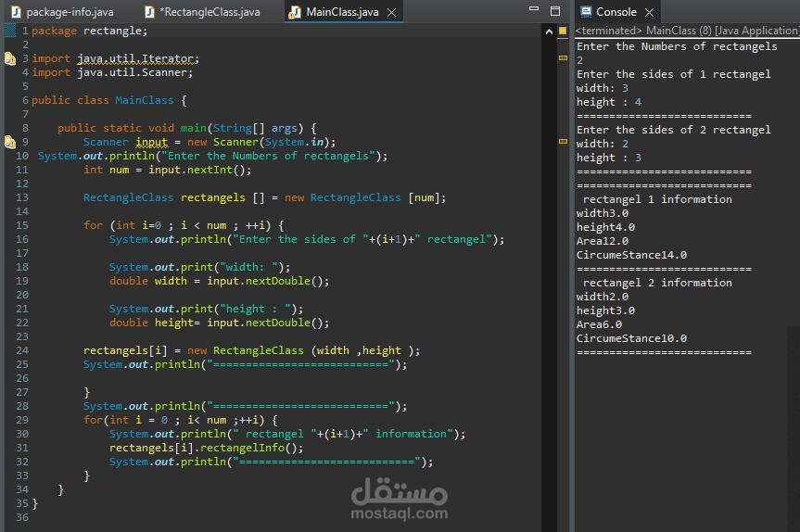Close the Console view
Viewport: 800px width, 532px height.
click(x=649, y=12)
